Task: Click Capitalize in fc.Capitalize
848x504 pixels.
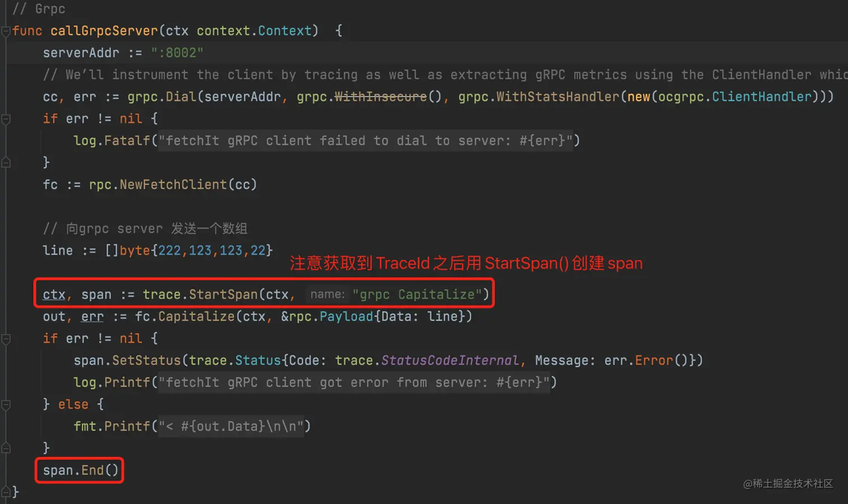Action: coord(196,316)
